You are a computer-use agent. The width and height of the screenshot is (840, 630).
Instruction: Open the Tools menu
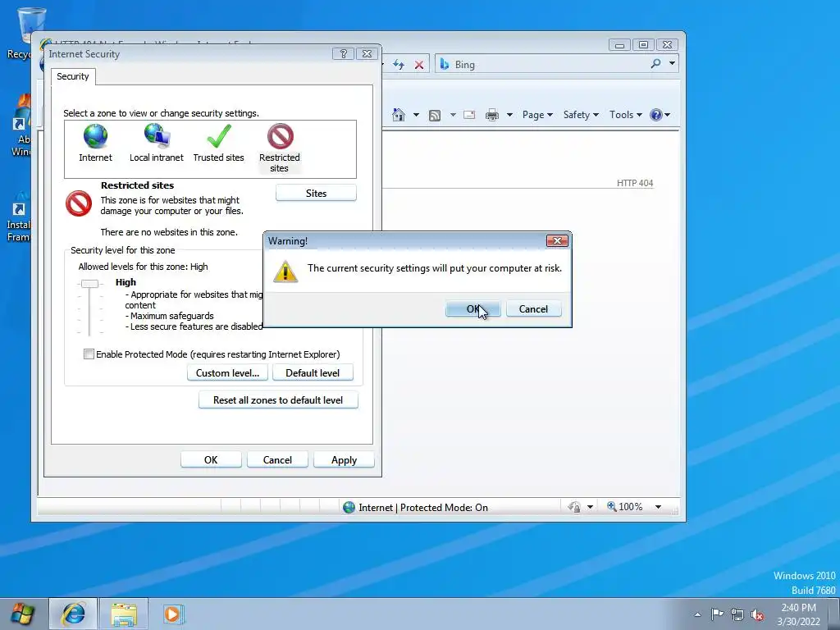tap(626, 115)
